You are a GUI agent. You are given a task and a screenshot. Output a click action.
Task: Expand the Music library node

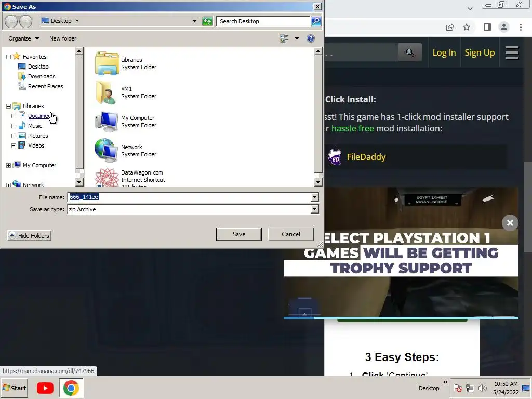[14, 126]
